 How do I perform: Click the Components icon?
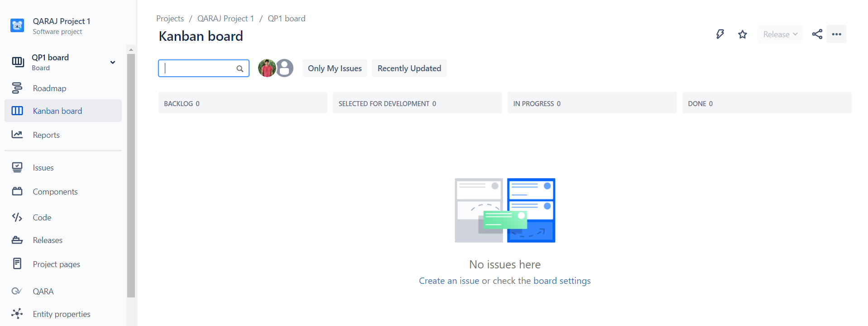17,191
